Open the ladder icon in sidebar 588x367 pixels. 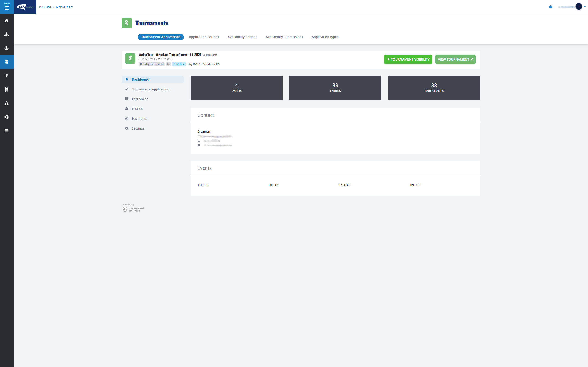click(x=7, y=89)
